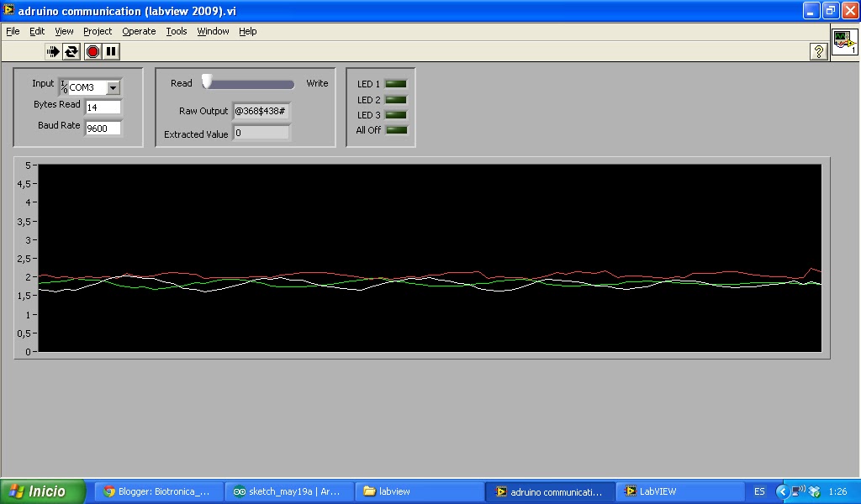Toggle the LED 2 indicator
This screenshot has height=504, width=861.
(396, 100)
